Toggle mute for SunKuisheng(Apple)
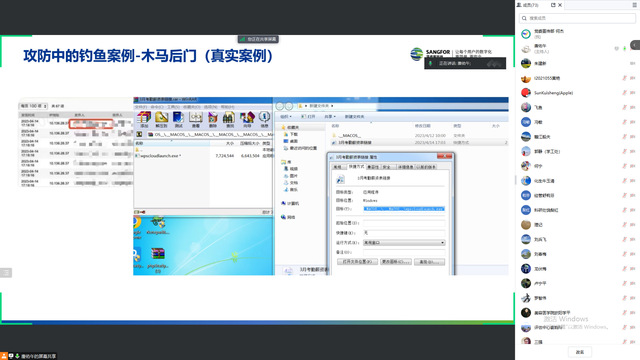 tap(624, 93)
